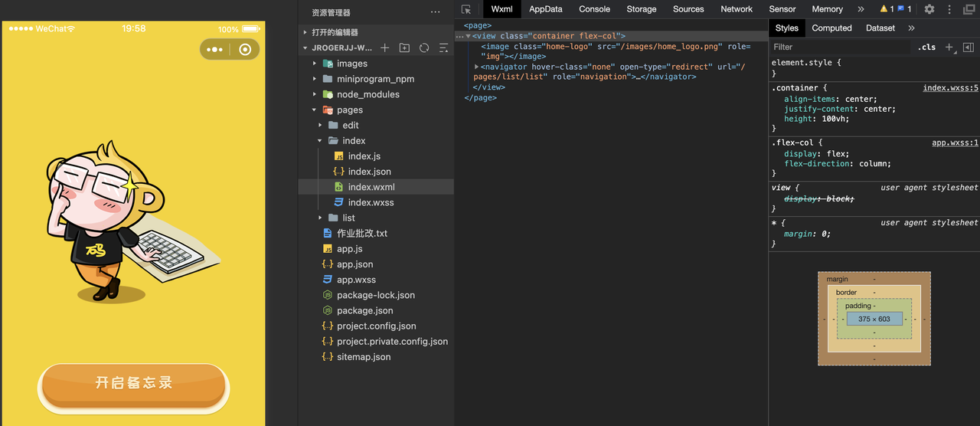Click the 375 × 603 box model content

[x=874, y=319]
